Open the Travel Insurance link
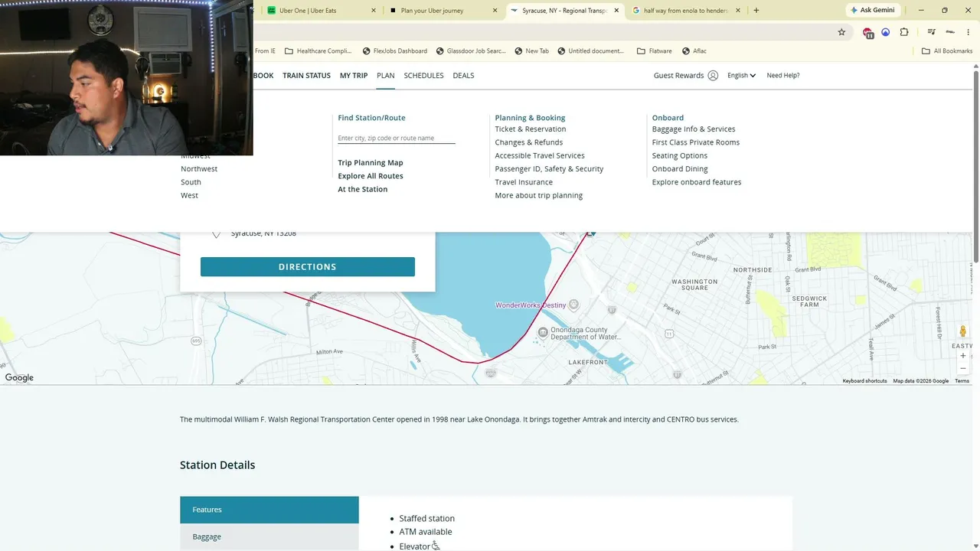980x551 pixels. [x=524, y=182]
